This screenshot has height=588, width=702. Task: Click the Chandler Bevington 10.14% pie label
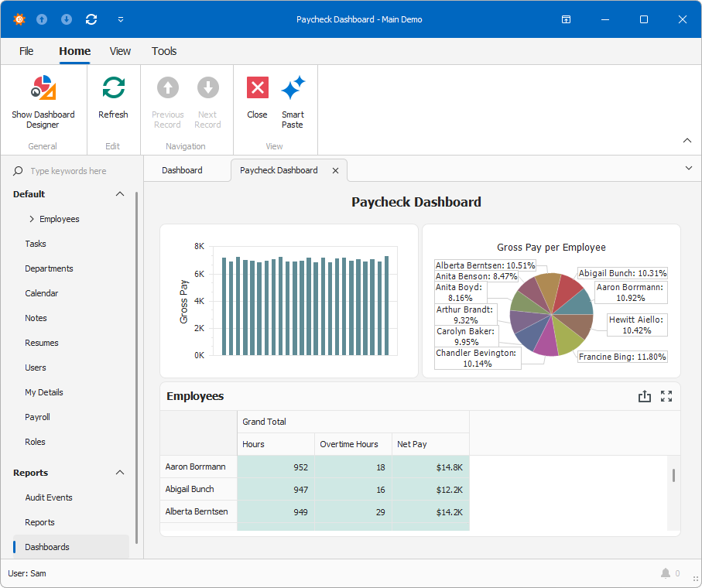(x=478, y=358)
